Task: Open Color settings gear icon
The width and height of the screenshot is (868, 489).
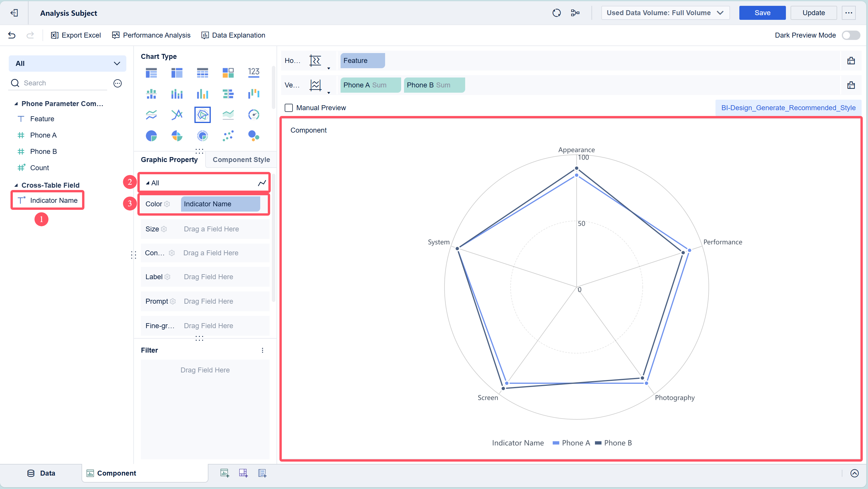Action: click(x=167, y=204)
